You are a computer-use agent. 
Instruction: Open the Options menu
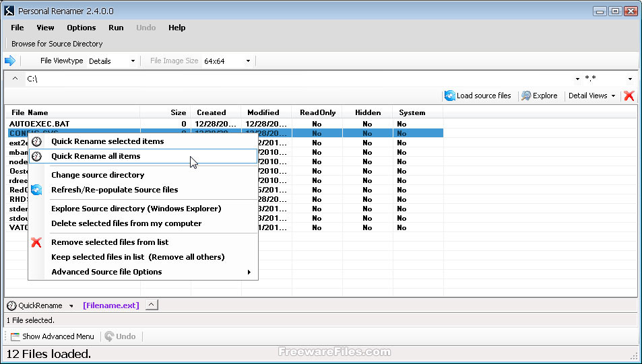[82, 28]
